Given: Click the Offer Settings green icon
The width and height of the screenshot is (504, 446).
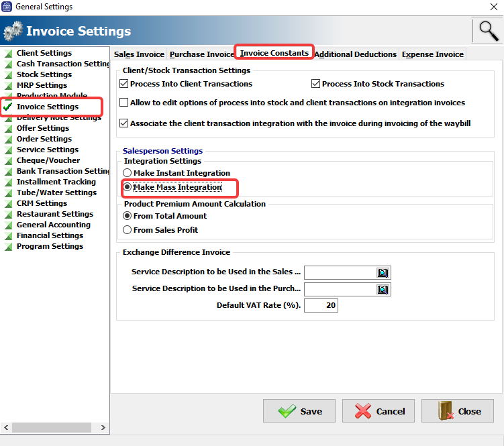Looking at the screenshot, I should [8, 129].
